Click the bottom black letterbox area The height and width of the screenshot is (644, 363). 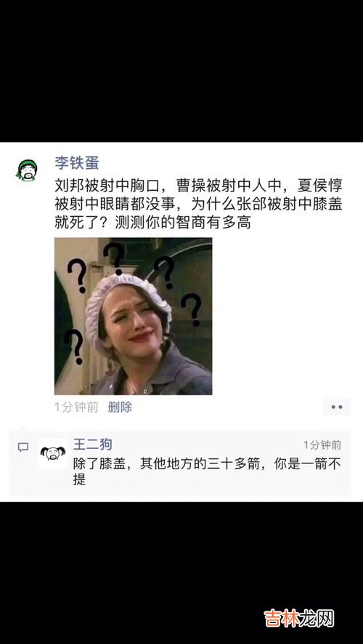pos(181,573)
